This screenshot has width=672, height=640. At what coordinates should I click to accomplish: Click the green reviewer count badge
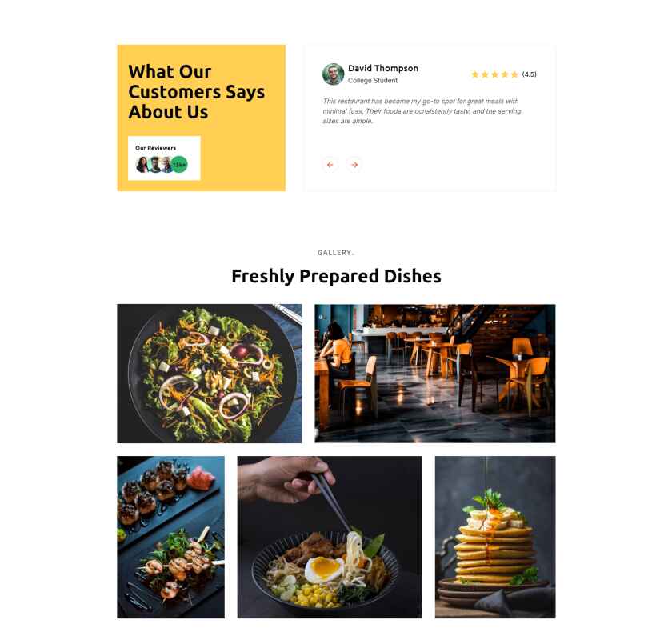[x=179, y=165]
